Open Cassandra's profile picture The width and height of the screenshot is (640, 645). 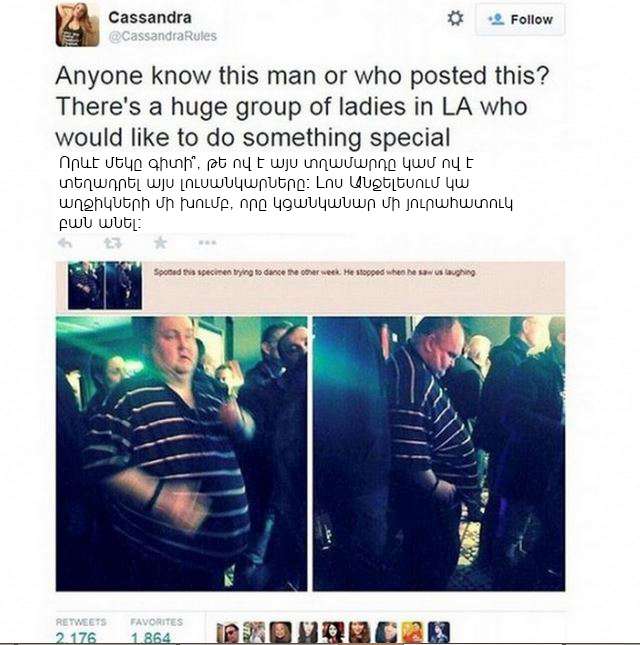pyautogui.click(x=78, y=25)
